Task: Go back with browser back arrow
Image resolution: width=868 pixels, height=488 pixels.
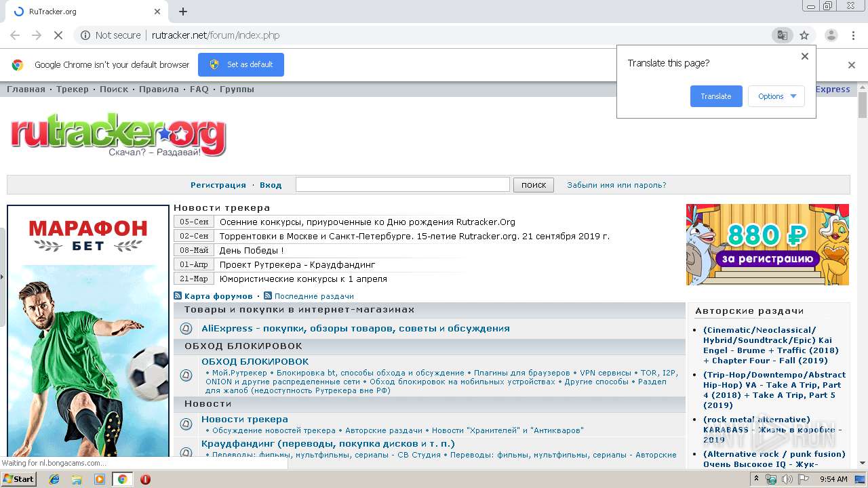Action: pos(15,35)
